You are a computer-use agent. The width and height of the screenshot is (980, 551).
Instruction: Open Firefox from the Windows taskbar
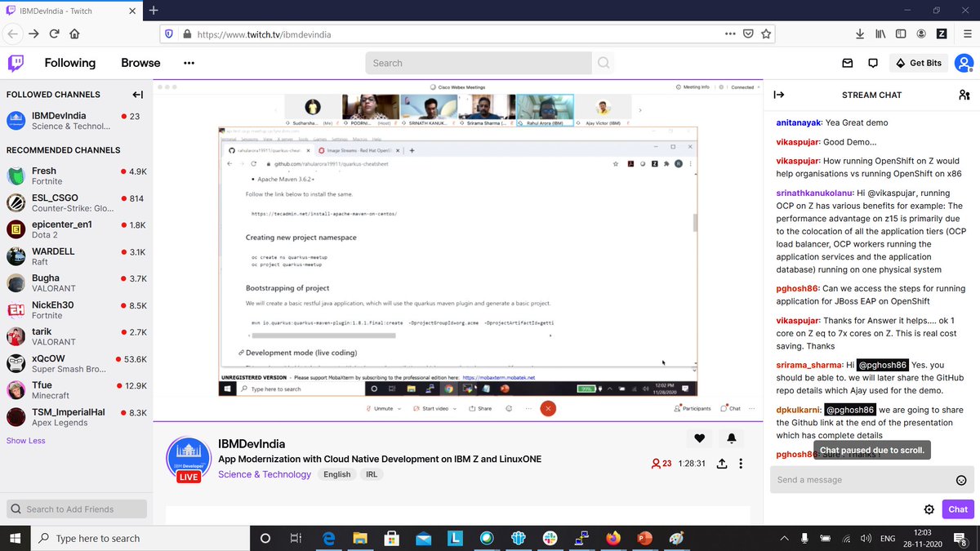pyautogui.click(x=612, y=538)
